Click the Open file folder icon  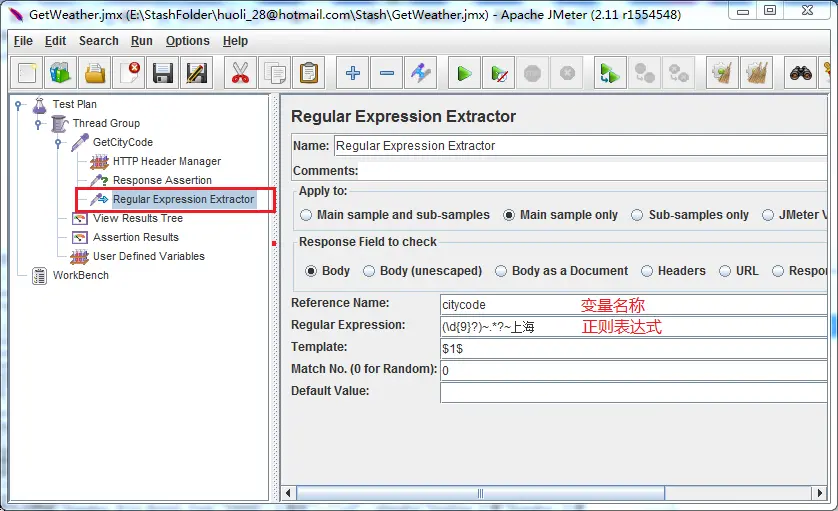pyautogui.click(x=95, y=73)
